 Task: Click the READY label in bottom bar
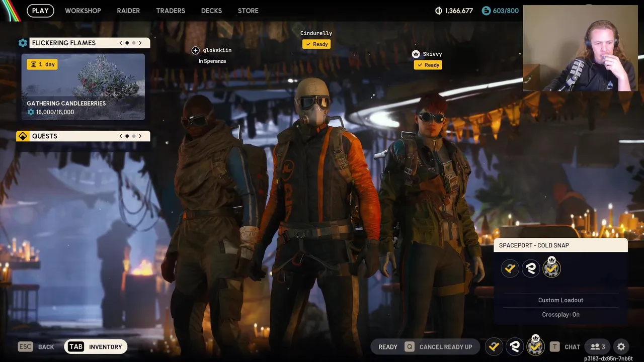[388, 347]
